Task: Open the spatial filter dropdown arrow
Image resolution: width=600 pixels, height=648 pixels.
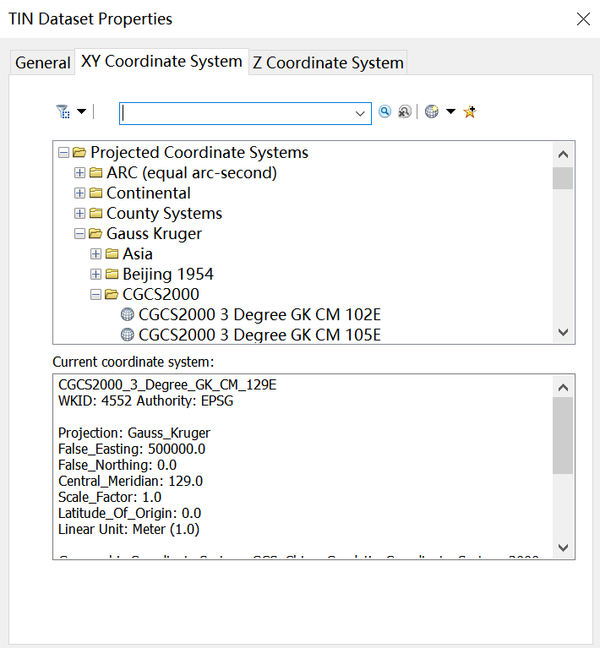Action: pyautogui.click(x=81, y=112)
